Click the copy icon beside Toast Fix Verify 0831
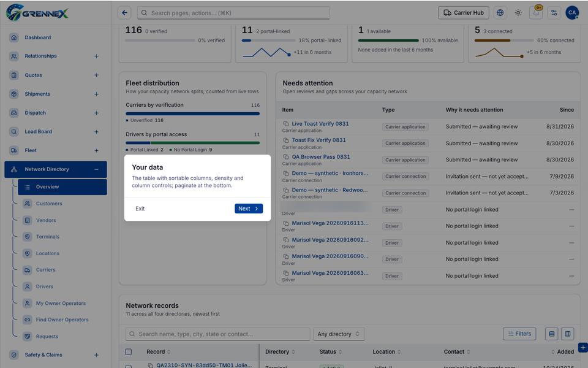 pyautogui.click(x=286, y=140)
